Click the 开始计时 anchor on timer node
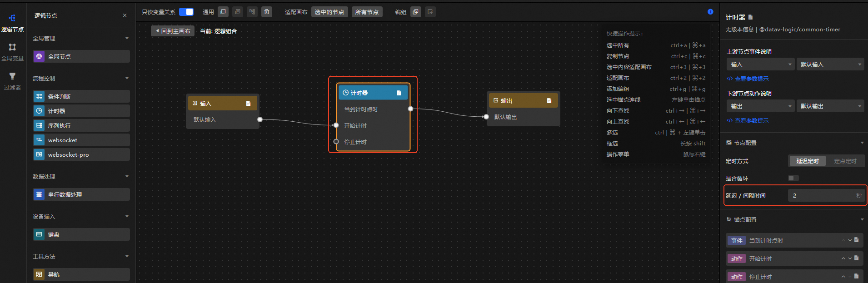The height and width of the screenshot is (283, 868). 336,125
